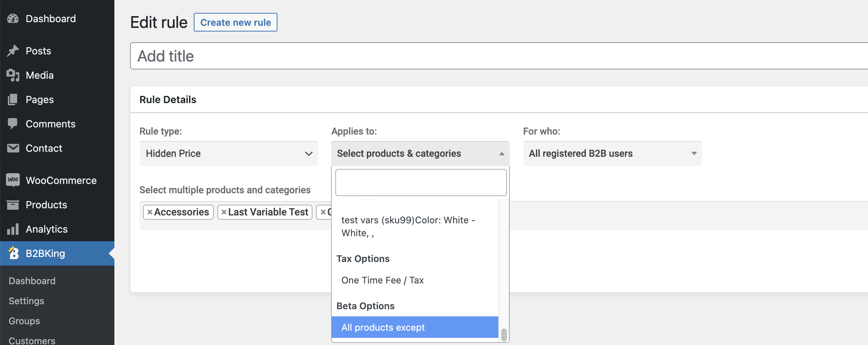Viewport: 868px width, 345px height.
Task: Open B2BKing Customers submenu
Action: [32, 340]
